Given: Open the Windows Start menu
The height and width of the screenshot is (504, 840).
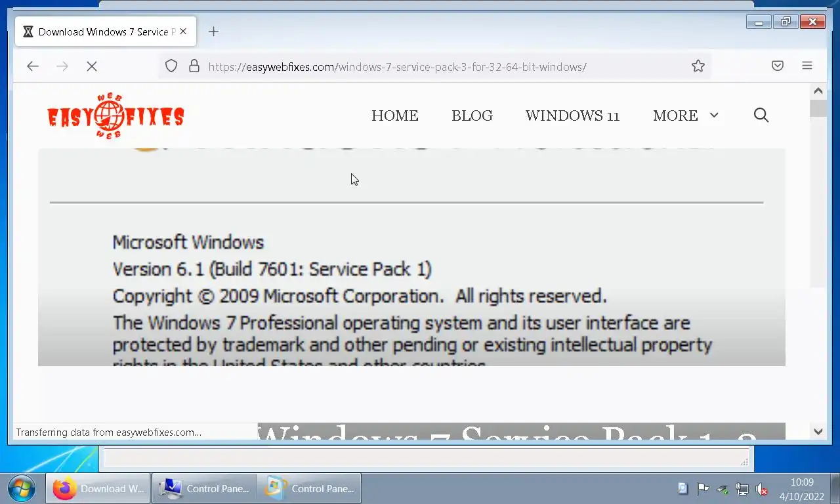Looking at the screenshot, I should click(22, 488).
